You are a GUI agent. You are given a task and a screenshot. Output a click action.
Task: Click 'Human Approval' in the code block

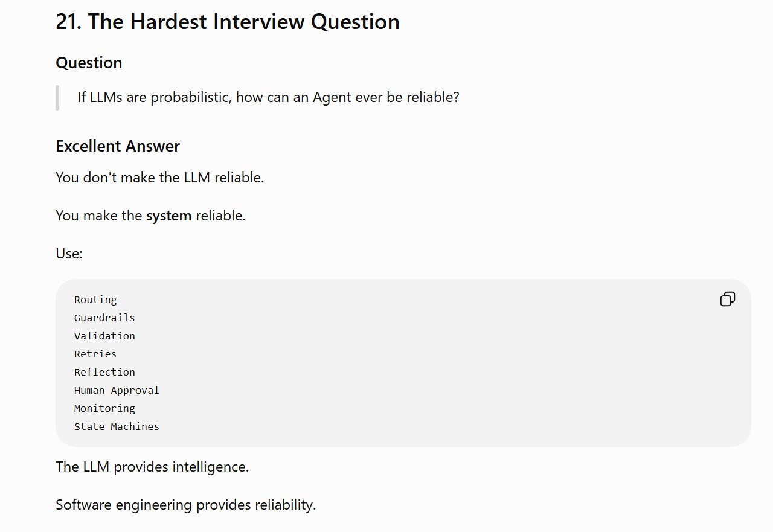click(x=117, y=390)
